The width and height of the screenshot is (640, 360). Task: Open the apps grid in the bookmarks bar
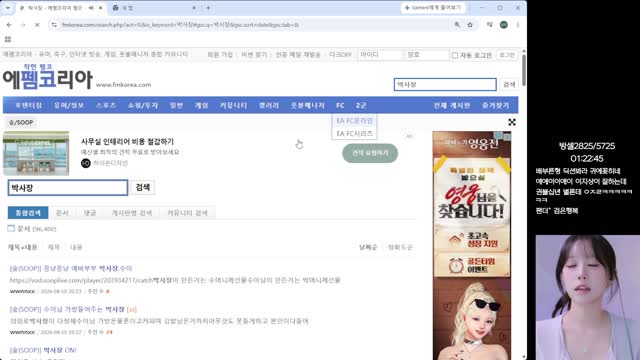pos(8,40)
